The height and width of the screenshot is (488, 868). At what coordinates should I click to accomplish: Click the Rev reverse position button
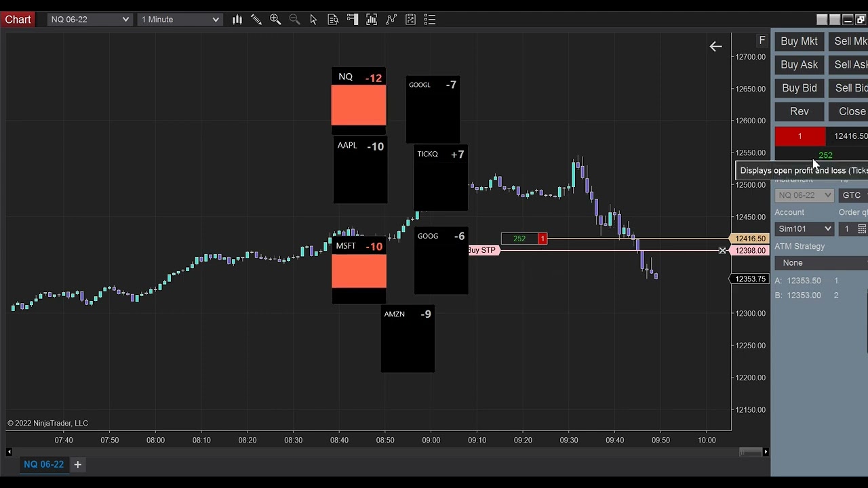pos(800,112)
